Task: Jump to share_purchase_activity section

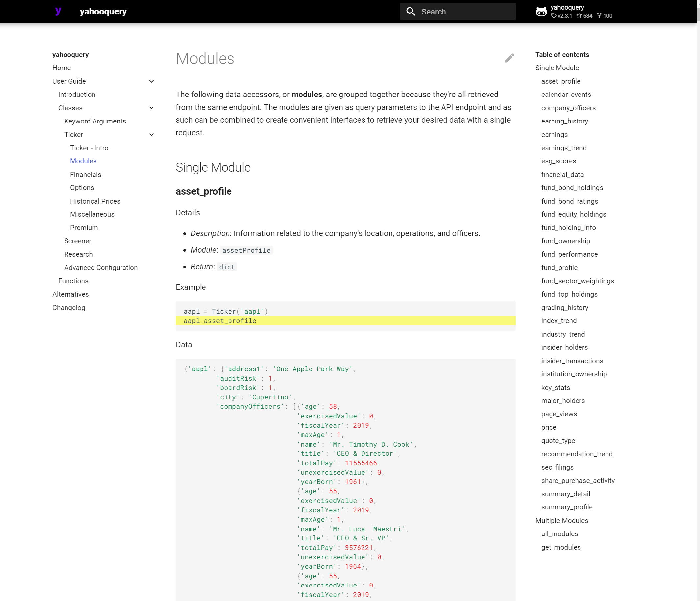Action: coord(578,481)
